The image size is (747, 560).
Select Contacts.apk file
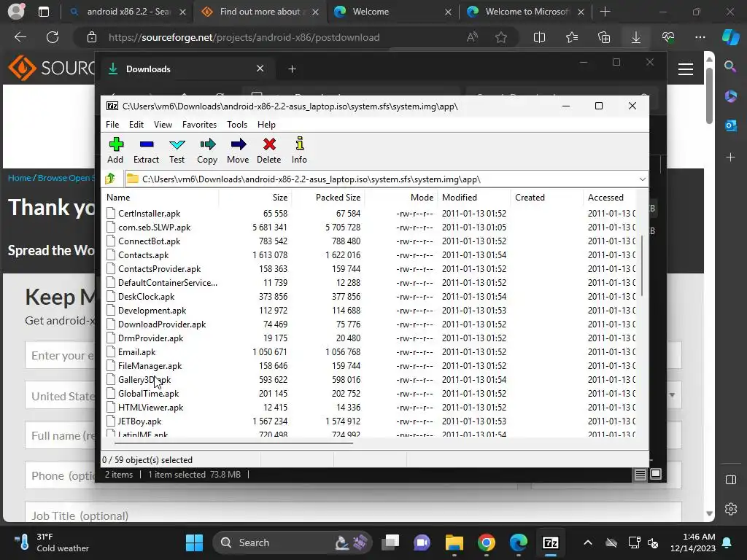pyautogui.click(x=144, y=254)
